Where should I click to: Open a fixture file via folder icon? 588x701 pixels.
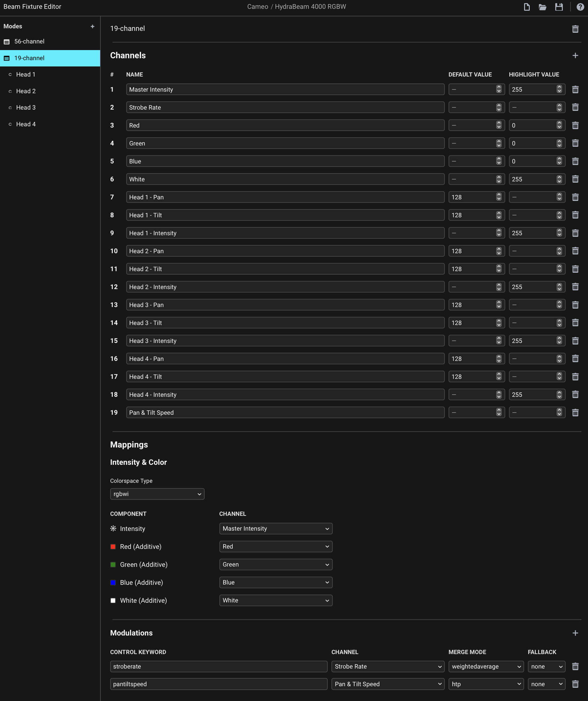click(543, 7)
